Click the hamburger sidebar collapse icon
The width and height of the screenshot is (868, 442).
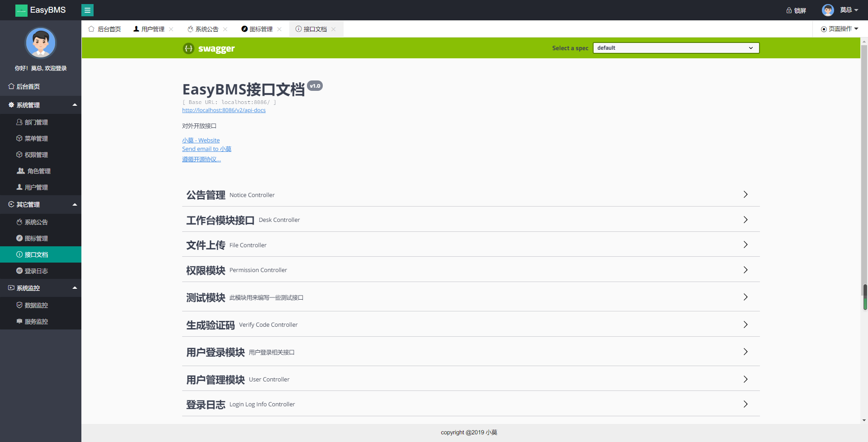coord(87,10)
